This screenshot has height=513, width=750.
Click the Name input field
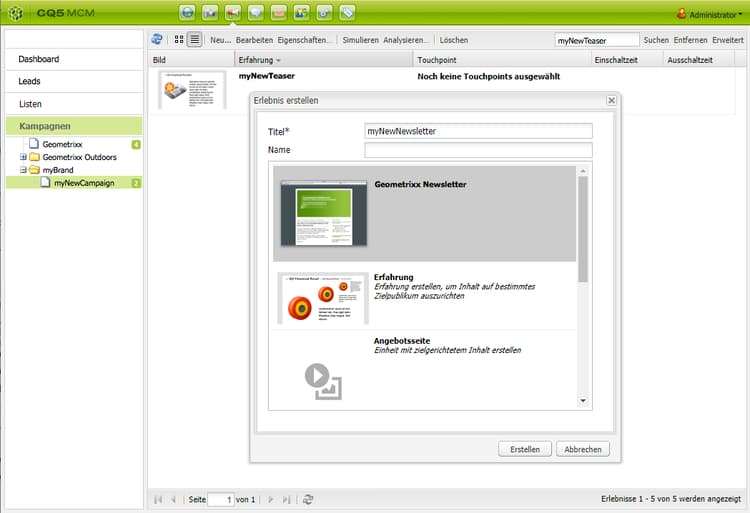(478, 150)
